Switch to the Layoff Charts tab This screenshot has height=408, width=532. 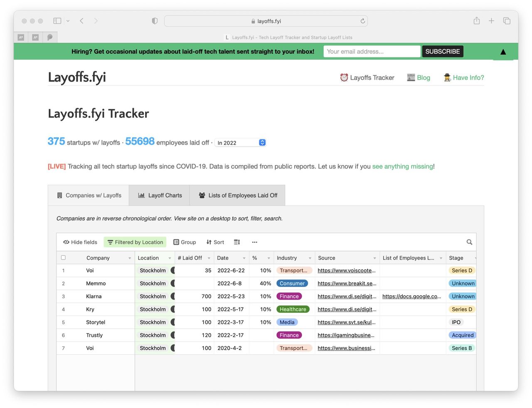[x=159, y=195]
